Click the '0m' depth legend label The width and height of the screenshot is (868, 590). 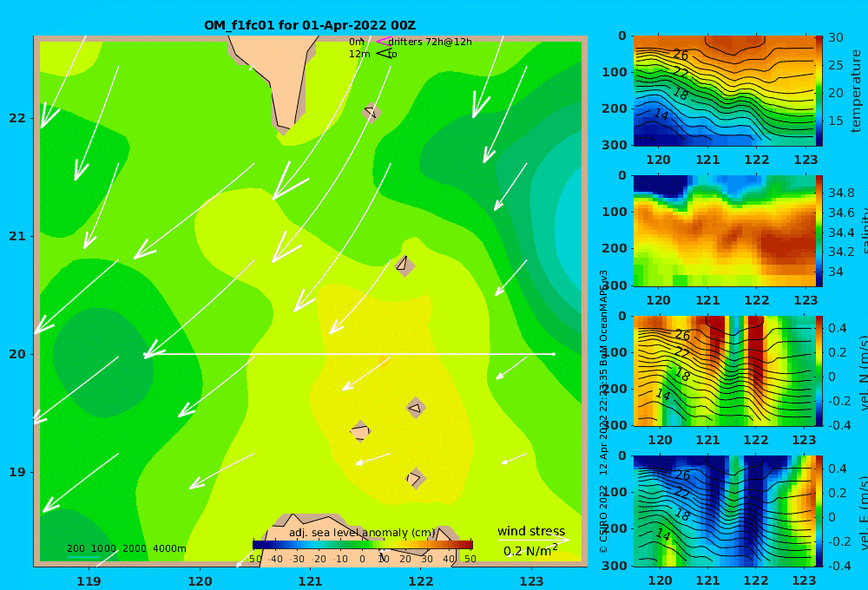coord(357,42)
